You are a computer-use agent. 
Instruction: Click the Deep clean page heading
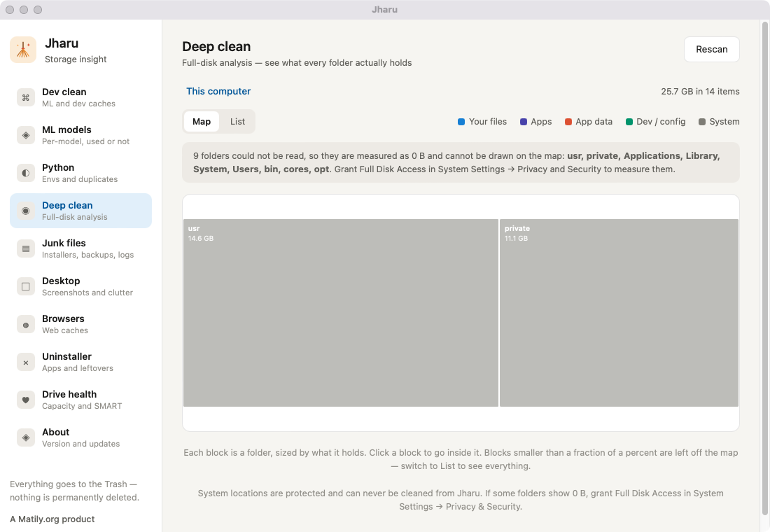(216, 47)
